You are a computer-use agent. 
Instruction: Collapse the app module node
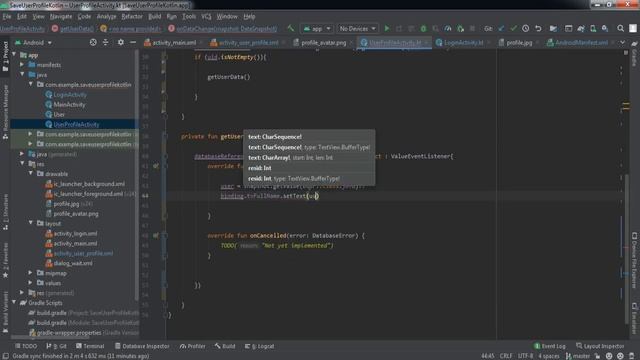click(15, 55)
